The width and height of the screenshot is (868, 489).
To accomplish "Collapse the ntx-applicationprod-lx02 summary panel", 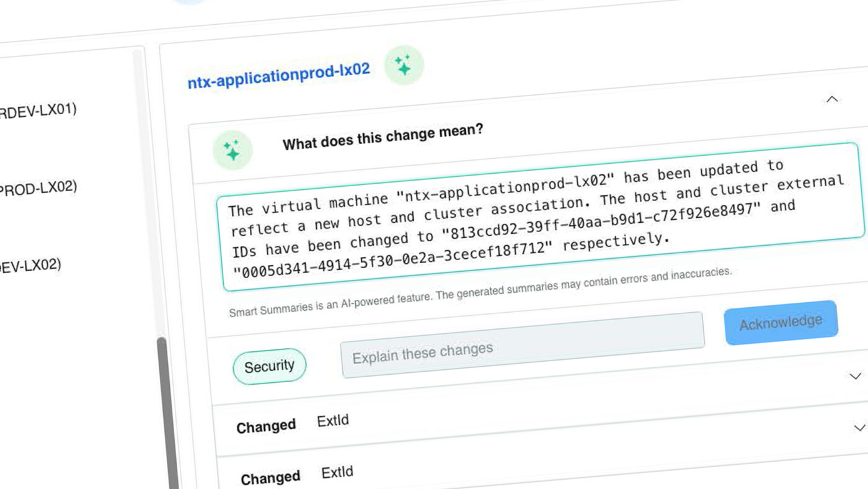I will click(833, 99).
